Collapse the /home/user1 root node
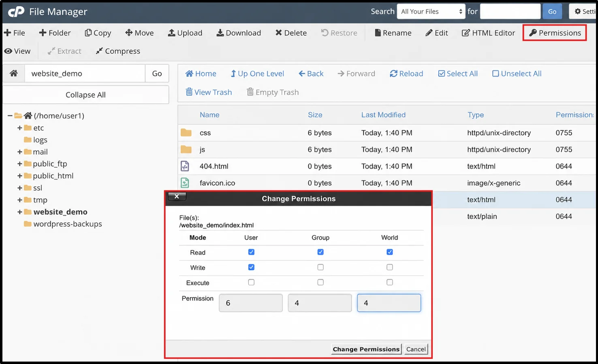Image resolution: width=598 pixels, height=364 pixels. pos(10,116)
